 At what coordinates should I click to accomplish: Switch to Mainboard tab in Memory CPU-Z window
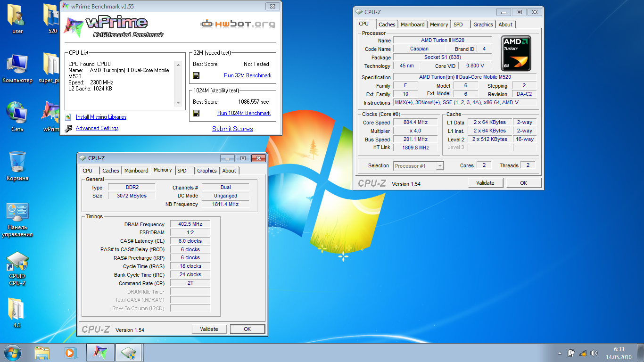pyautogui.click(x=136, y=171)
